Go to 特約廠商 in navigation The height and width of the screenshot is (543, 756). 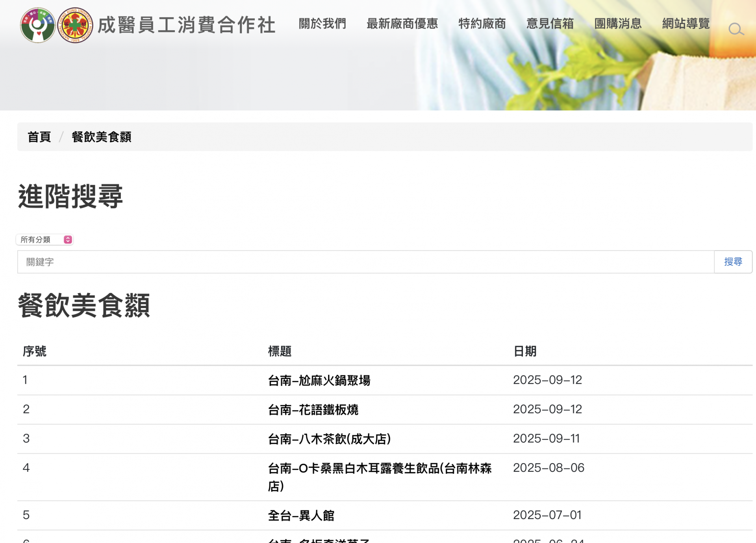(482, 24)
